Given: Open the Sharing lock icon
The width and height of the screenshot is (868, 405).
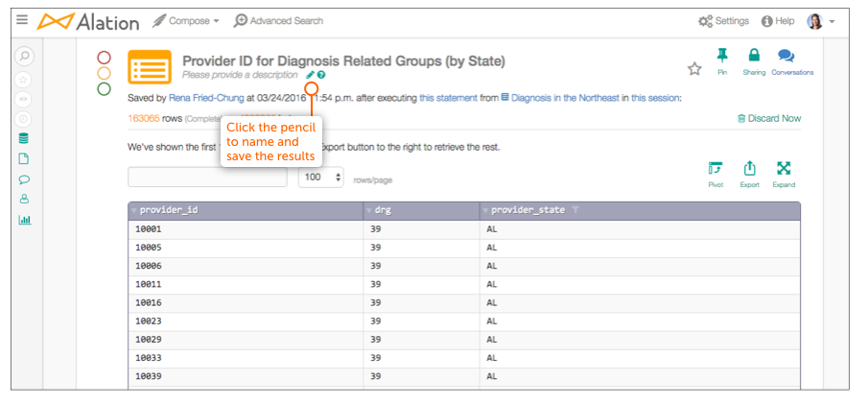Looking at the screenshot, I should (754, 56).
